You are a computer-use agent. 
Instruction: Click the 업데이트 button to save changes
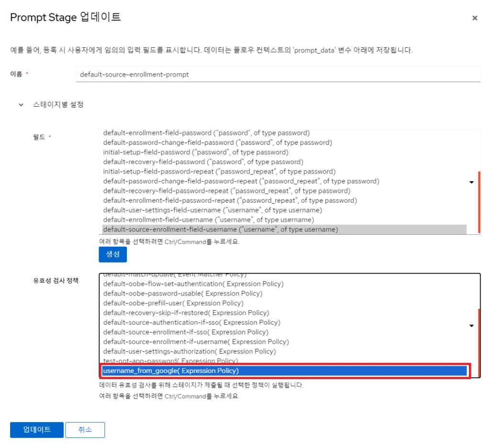[36, 430]
